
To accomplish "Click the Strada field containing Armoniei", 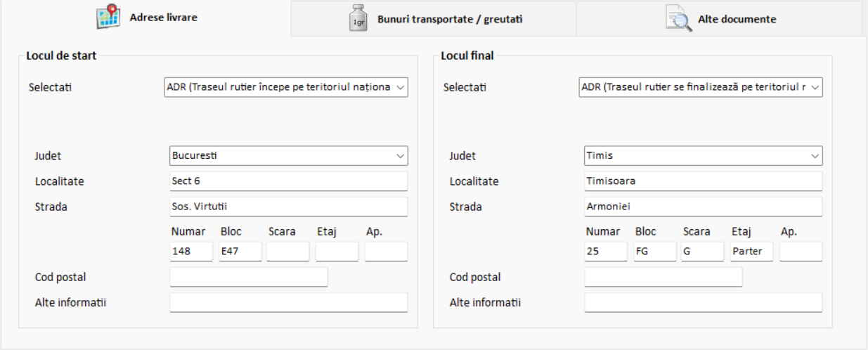I will (x=703, y=207).
